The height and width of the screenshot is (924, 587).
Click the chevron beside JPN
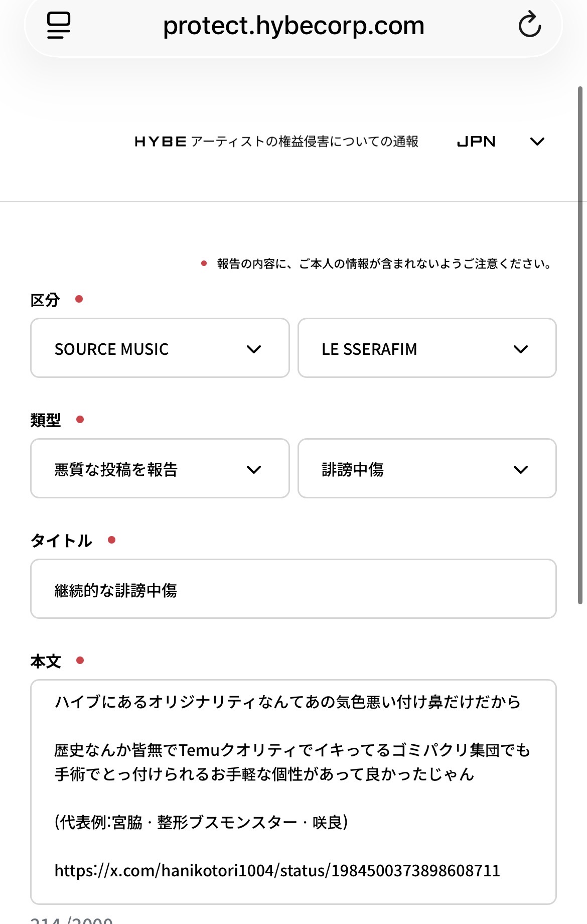click(537, 142)
